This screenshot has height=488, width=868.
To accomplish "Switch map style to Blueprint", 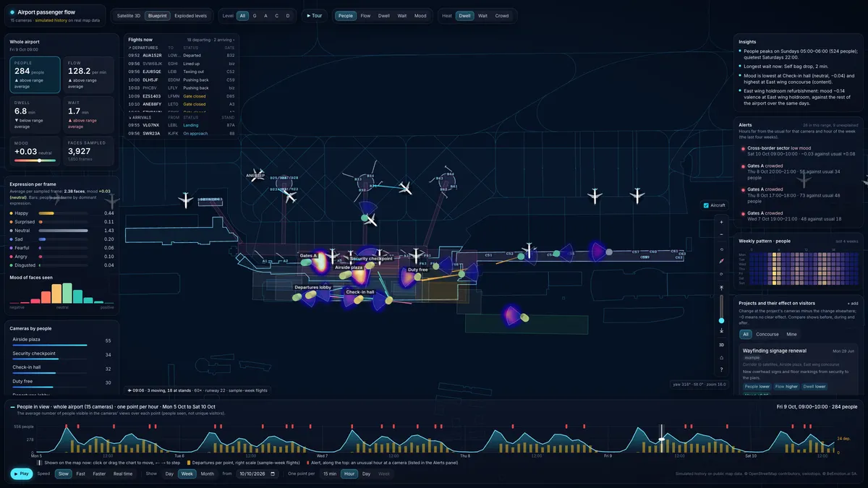I will click(x=157, y=15).
